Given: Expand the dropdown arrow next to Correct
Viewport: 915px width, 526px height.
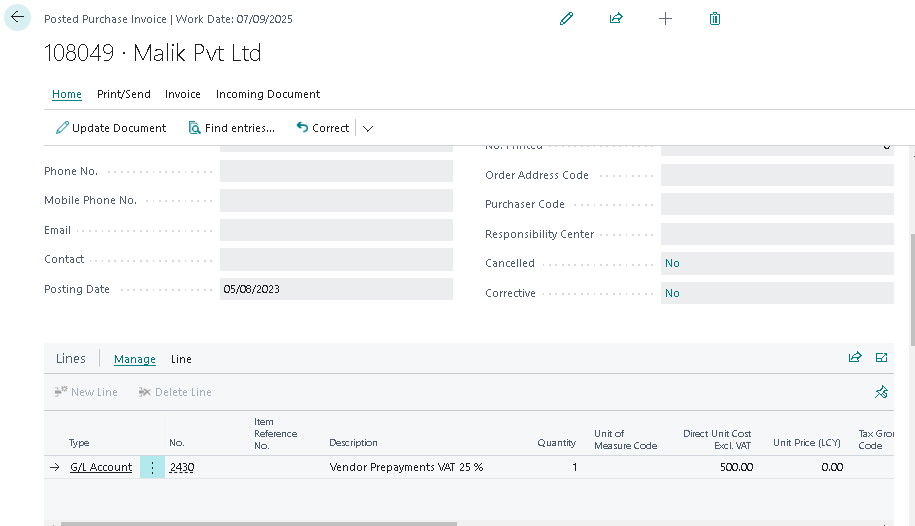Looking at the screenshot, I should [368, 128].
